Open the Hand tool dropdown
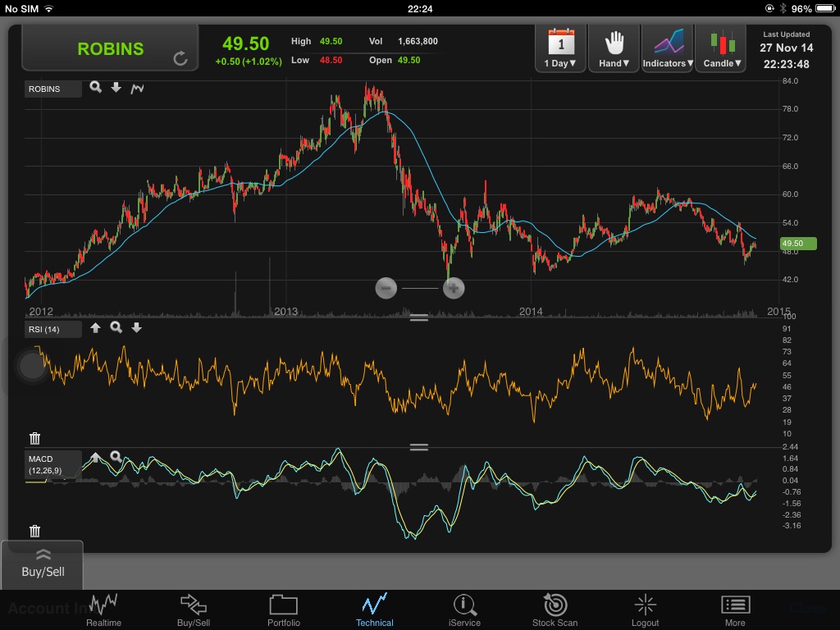 614,48
